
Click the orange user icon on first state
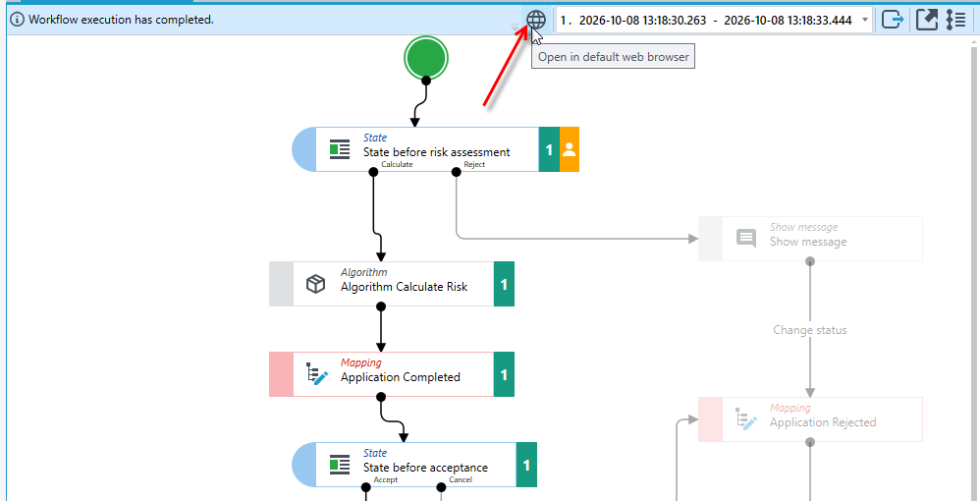point(569,149)
